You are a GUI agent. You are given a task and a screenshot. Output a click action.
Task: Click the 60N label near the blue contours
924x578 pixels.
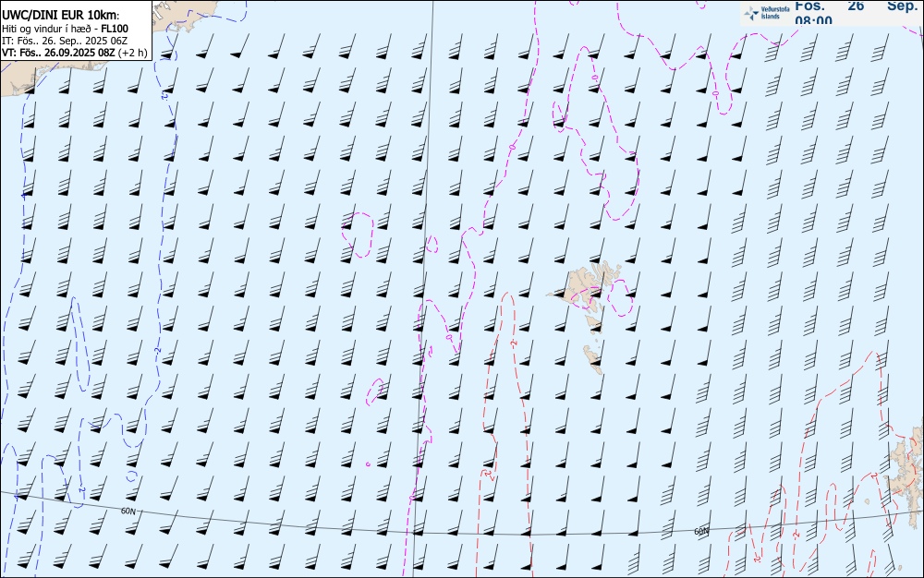coord(128,512)
